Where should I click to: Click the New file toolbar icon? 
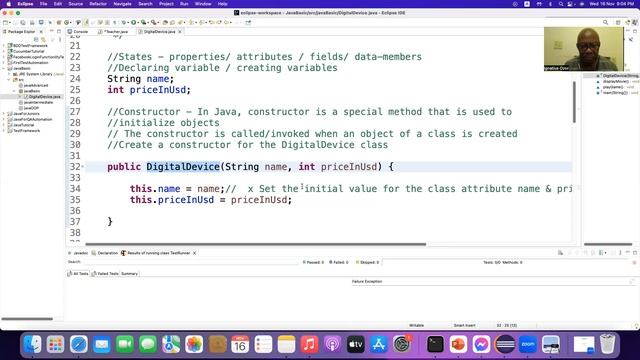point(6,22)
